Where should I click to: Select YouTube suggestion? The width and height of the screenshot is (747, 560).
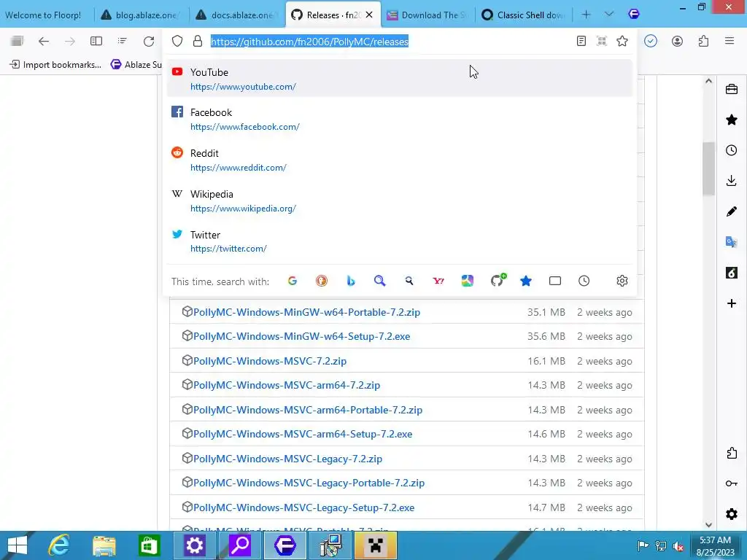tap(399, 79)
